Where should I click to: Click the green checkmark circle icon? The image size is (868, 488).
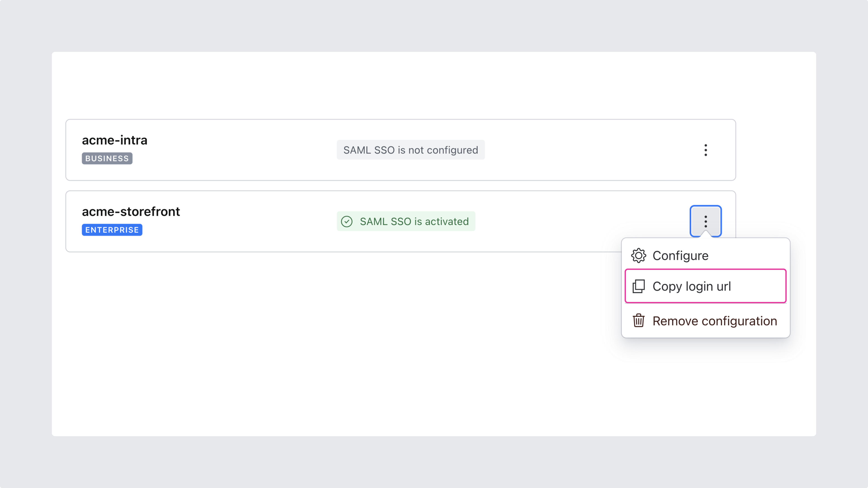pyautogui.click(x=347, y=221)
